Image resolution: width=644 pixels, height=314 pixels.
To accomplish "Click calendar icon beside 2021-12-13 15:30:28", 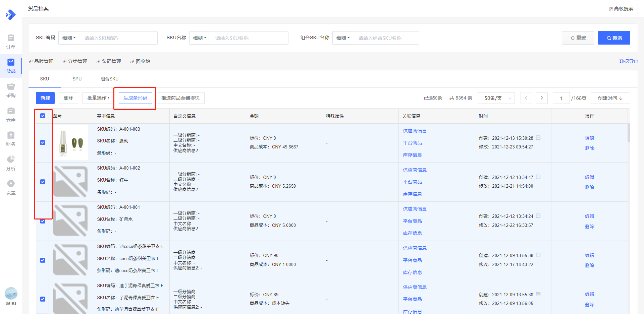I will (x=538, y=138).
